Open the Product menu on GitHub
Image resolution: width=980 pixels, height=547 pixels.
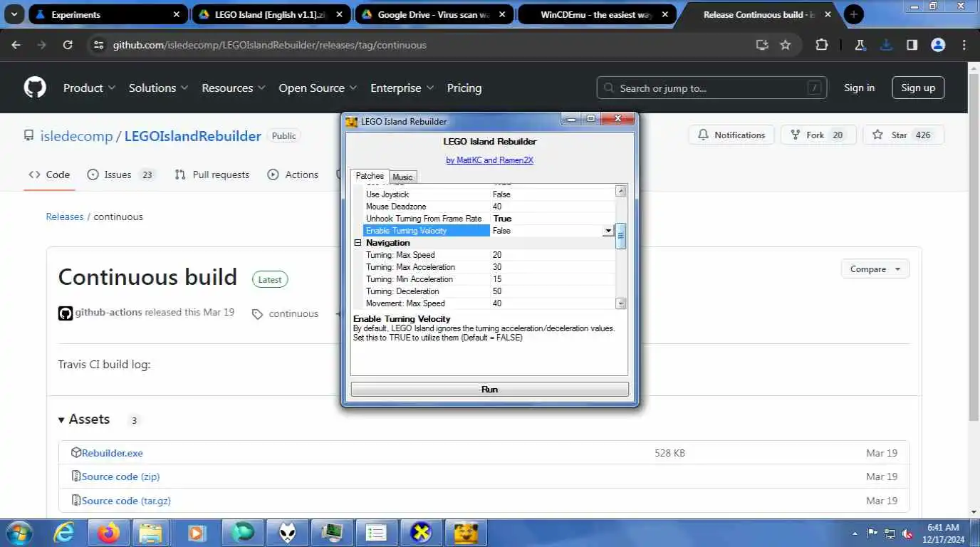(89, 88)
